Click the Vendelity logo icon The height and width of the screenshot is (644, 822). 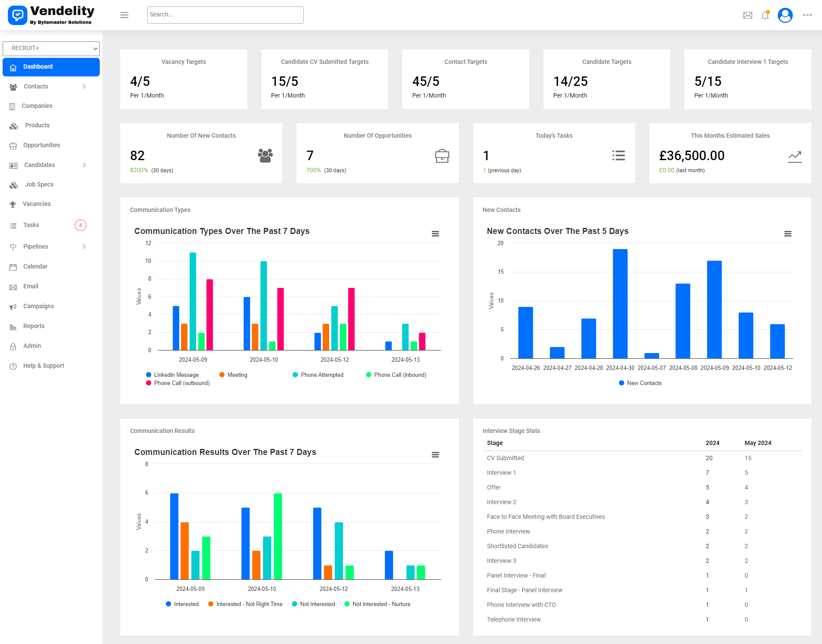point(17,15)
